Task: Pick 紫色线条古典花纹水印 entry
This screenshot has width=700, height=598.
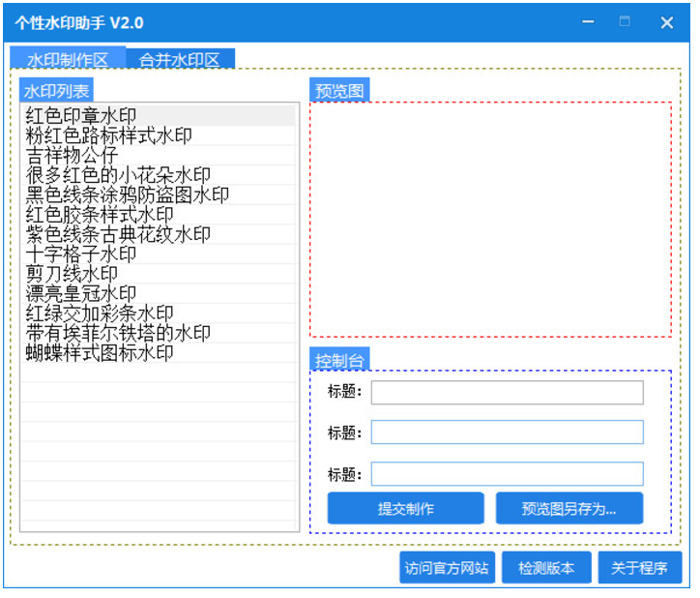Action: [x=118, y=234]
